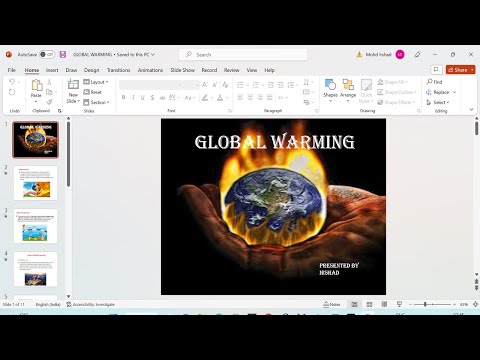Open the Design tab
The width and height of the screenshot is (480, 360).
pyautogui.click(x=91, y=70)
